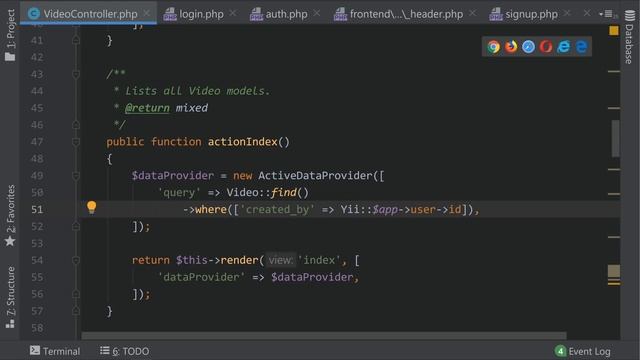Click fold end marker at line 46
The height and width of the screenshot is (360, 640).
pos(76,124)
